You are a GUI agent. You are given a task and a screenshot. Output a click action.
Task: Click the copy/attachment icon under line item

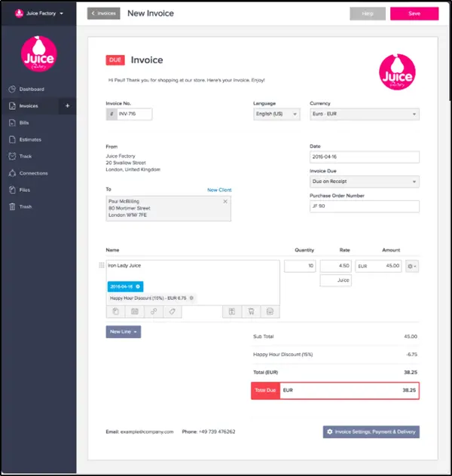[116, 312]
